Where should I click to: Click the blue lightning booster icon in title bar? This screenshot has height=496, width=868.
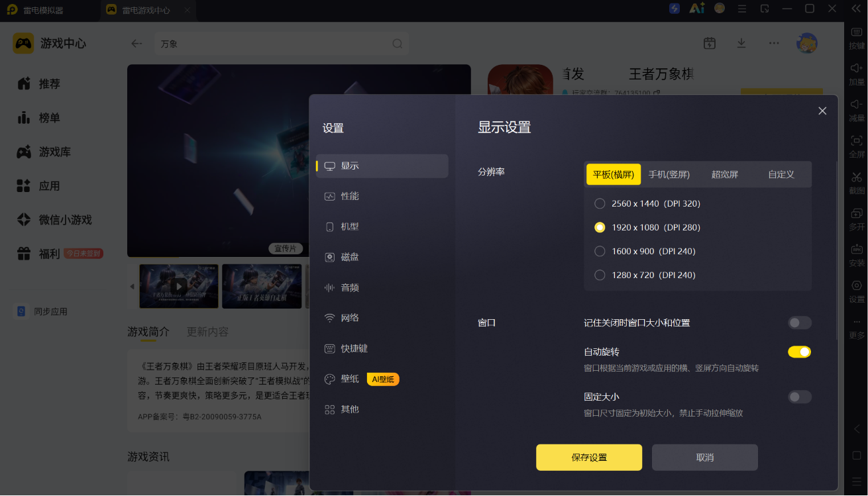[x=675, y=9]
